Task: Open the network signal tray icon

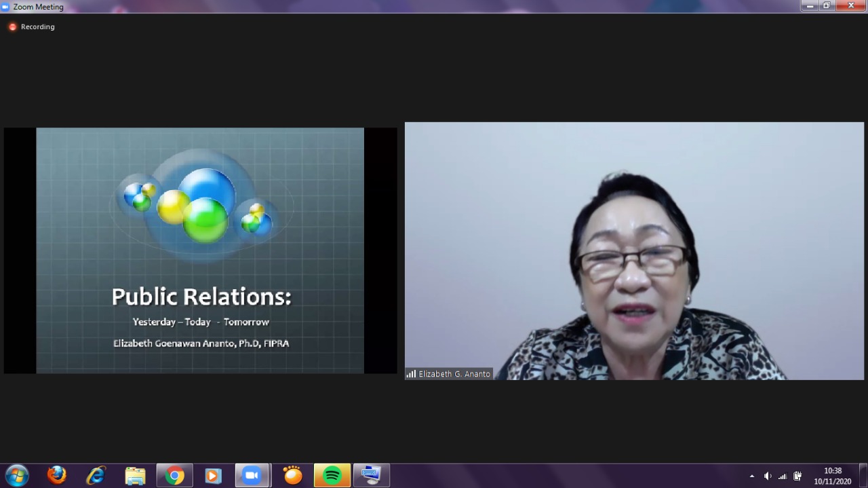Action: click(783, 476)
